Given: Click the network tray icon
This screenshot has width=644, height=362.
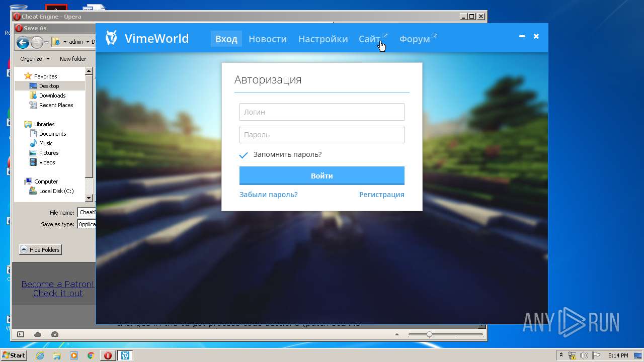Looking at the screenshot, I should click(x=573, y=355).
